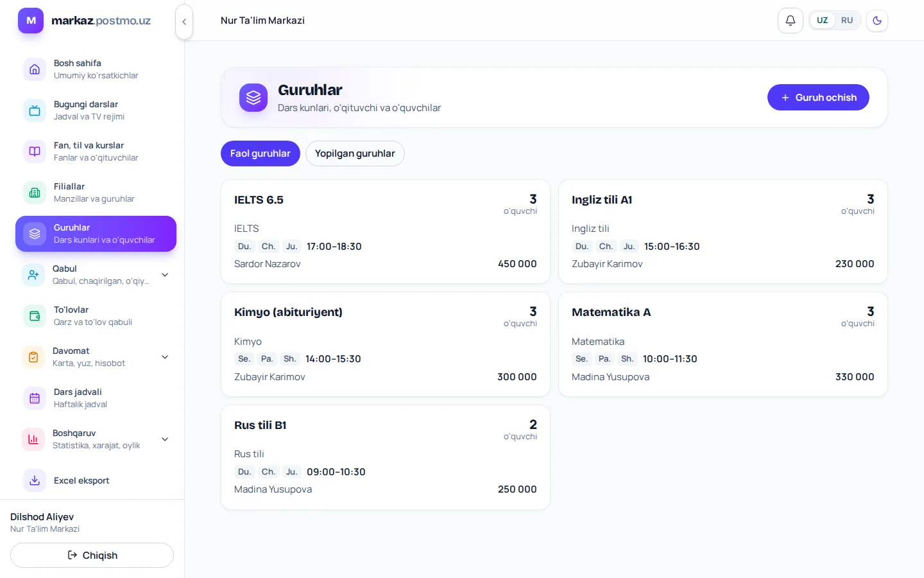Open To'lovlar wallet icon
Image resolution: width=924 pixels, height=578 pixels.
pyautogui.click(x=35, y=316)
